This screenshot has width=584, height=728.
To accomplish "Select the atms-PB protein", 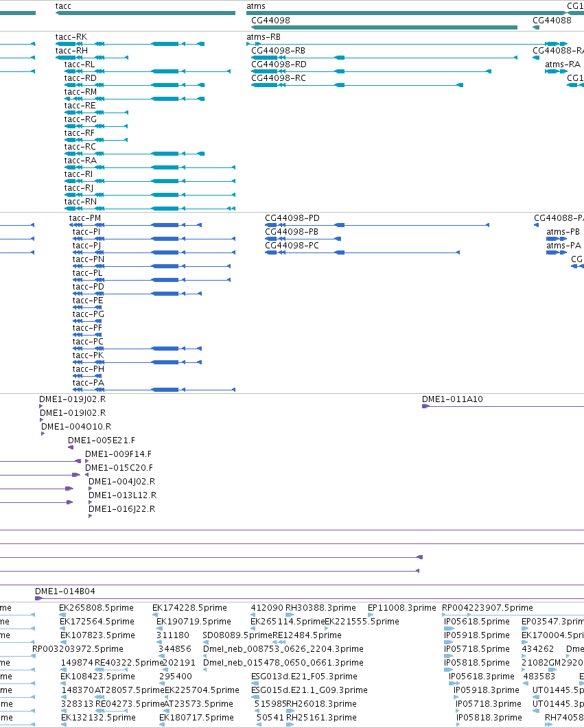I will [x=557, y=239].
